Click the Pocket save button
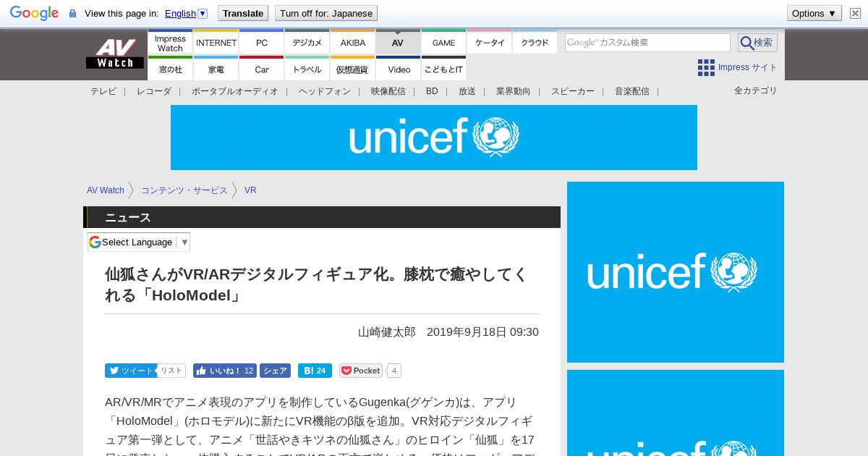 coord(361,371)
